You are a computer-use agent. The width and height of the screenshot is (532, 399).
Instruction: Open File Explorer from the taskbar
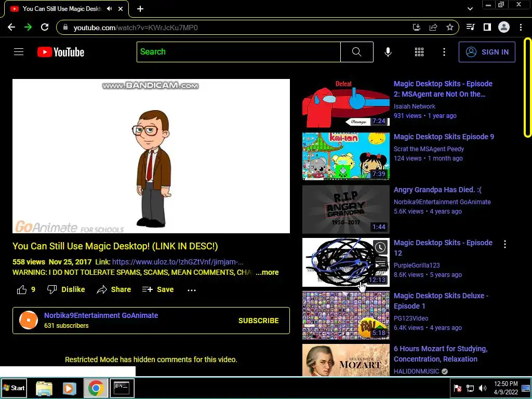pos(44,388)
